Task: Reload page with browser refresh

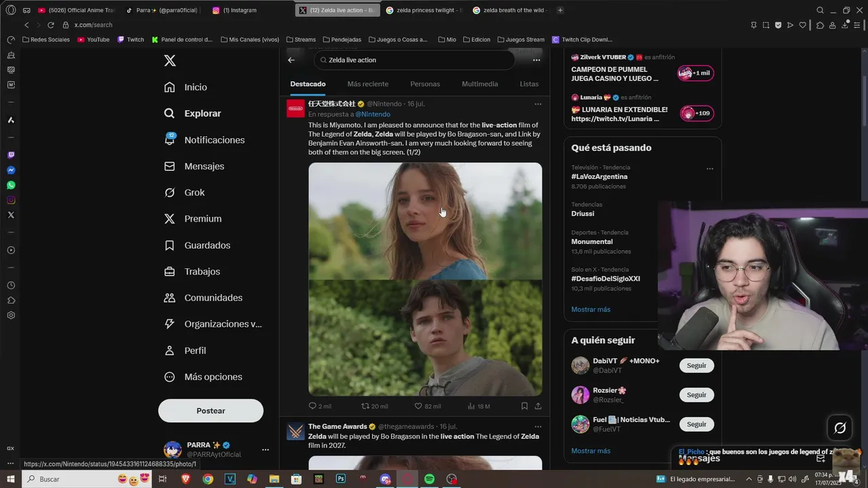Action: pyautogui.click(x=50, y=25)
